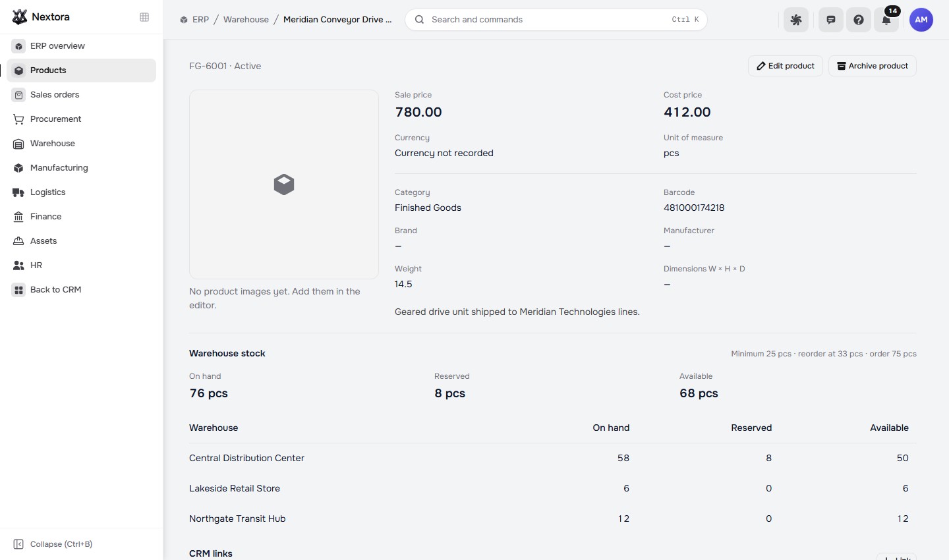Select Products in the sidebar
949x560 pixels.
pyautogui.click(x=81, y=70)
